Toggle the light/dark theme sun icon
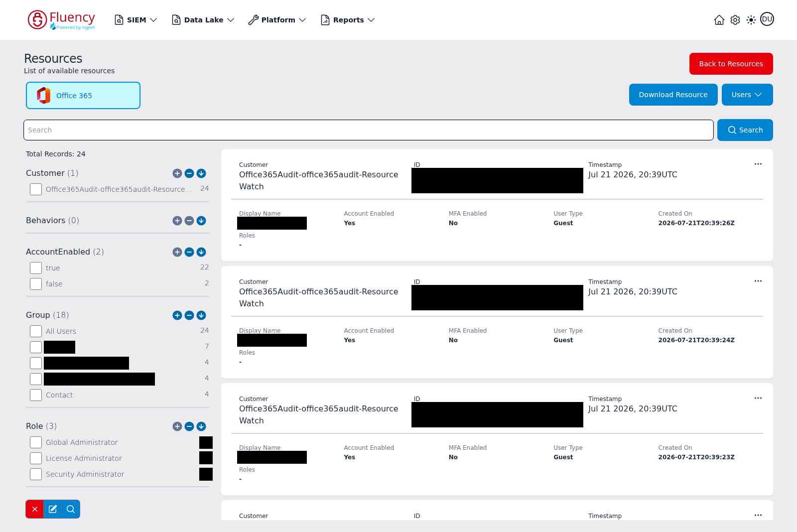Screen dimensions: 797x532 751,20
